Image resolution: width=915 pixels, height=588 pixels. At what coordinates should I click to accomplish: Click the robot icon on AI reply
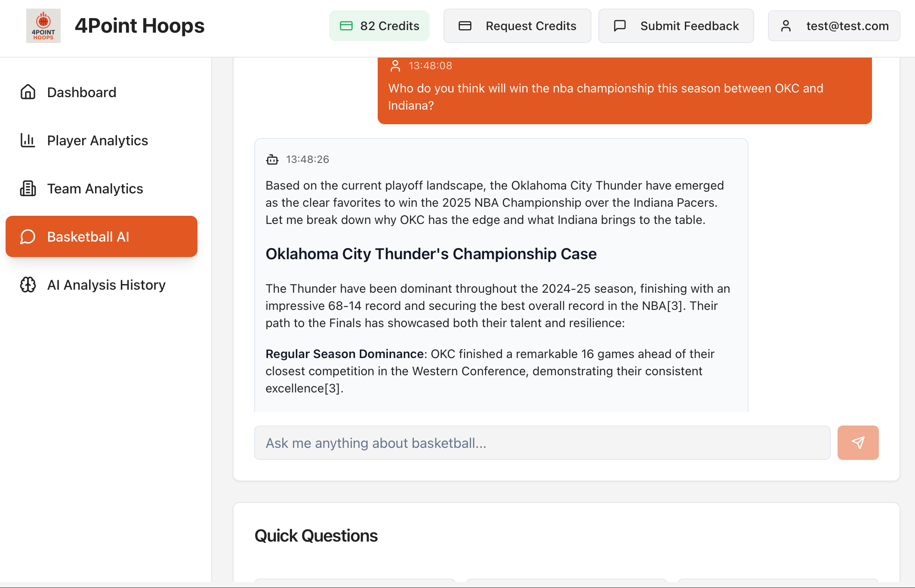[272, 160]
